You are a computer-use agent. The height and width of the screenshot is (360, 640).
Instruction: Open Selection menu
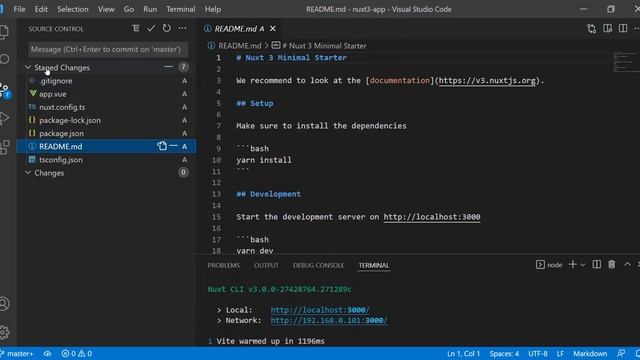coord(73,9)
